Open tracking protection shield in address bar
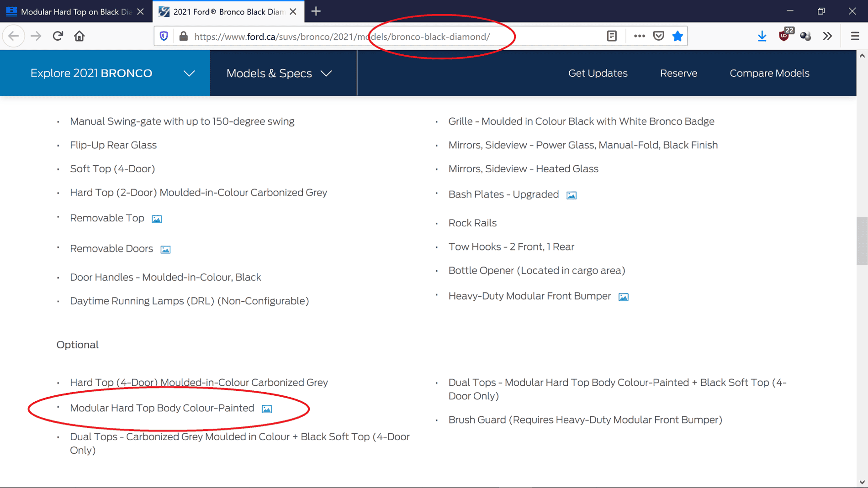This screenshot has height=488, width=868. (164, 36)
